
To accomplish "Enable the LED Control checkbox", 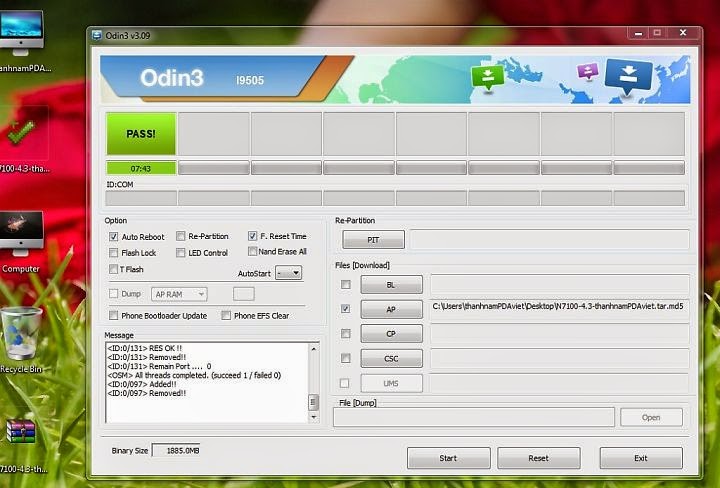I will (180, 252).
